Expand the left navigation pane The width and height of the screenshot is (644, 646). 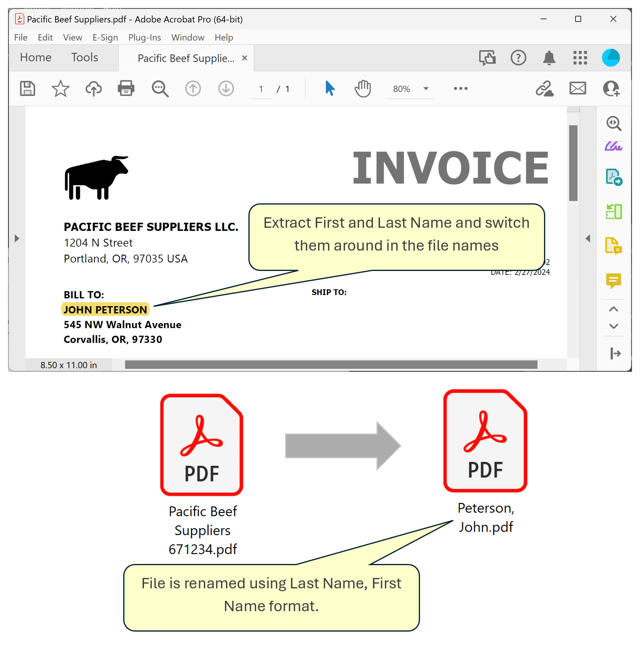tap(16, 238)
